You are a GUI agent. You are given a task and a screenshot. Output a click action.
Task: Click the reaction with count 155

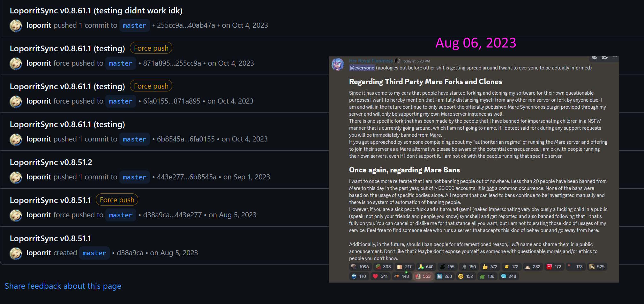(x=447, y=267)
